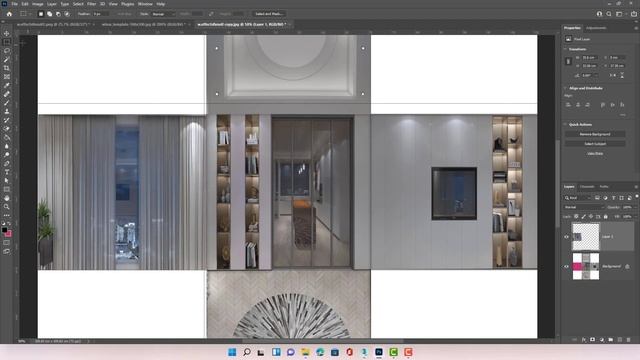Click the Remove Background button
The image size is (640, 360).
[x=595, y=134]
